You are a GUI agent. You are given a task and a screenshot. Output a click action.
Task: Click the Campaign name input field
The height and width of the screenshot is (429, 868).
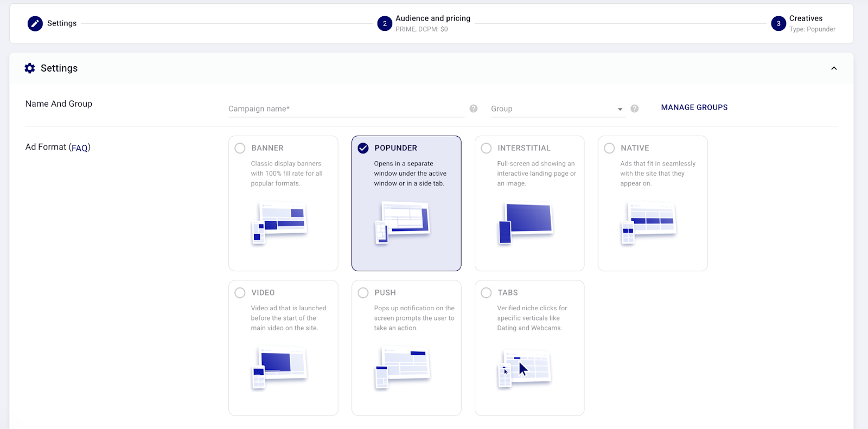click(346, 109)
